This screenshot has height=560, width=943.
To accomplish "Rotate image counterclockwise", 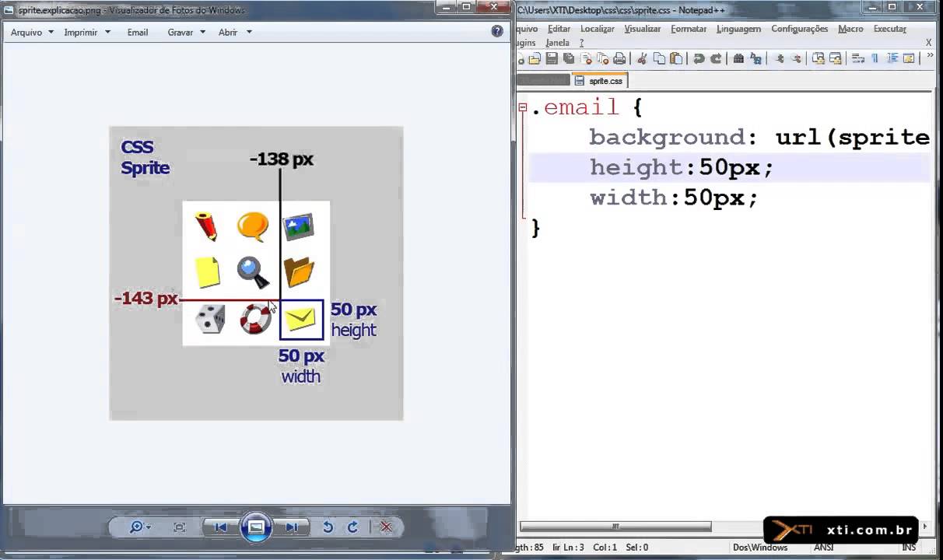I will pos(328,527).
